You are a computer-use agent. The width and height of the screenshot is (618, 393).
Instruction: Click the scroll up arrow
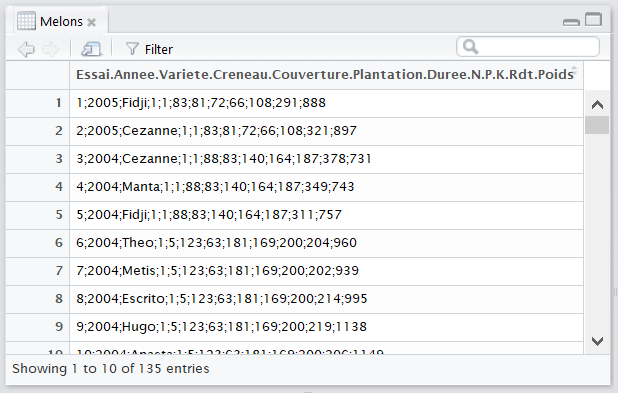(x=598, y=104)
